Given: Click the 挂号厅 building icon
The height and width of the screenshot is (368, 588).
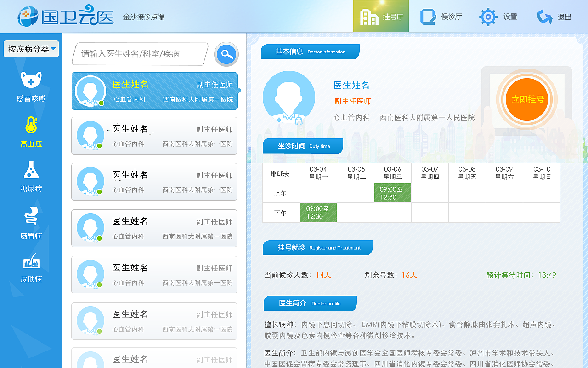Looking at the screenshot, I should coord(369,17).
